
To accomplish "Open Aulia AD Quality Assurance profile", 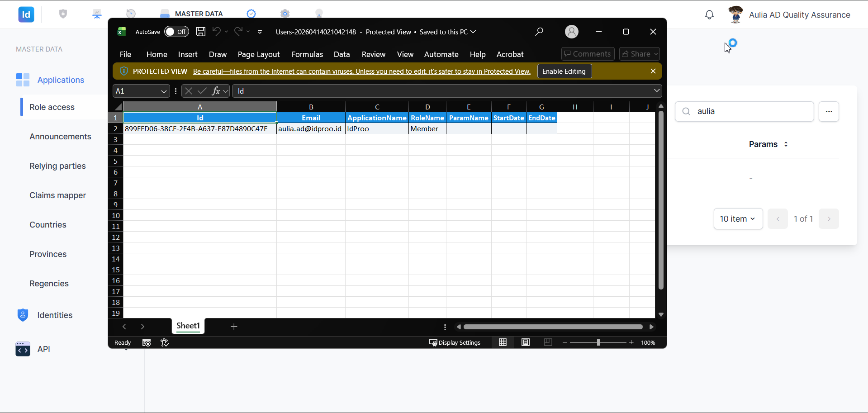I will click(x=789, y=14).
